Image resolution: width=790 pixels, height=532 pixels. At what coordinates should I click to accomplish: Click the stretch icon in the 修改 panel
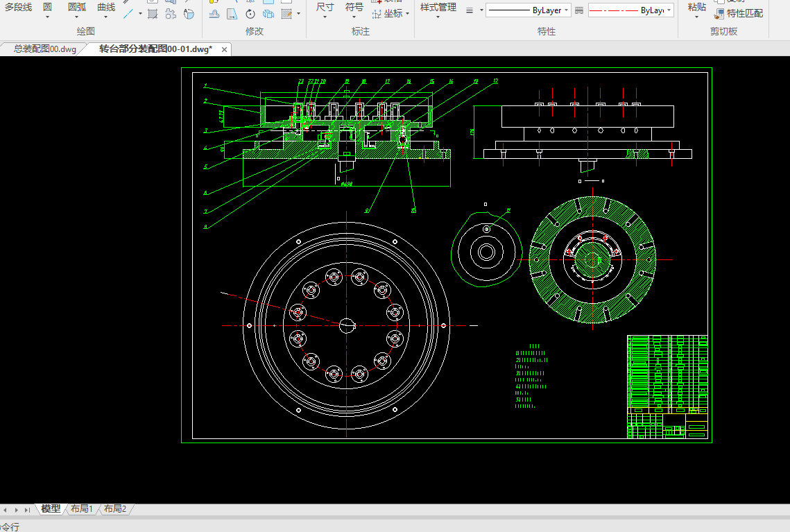click(232, 14)
